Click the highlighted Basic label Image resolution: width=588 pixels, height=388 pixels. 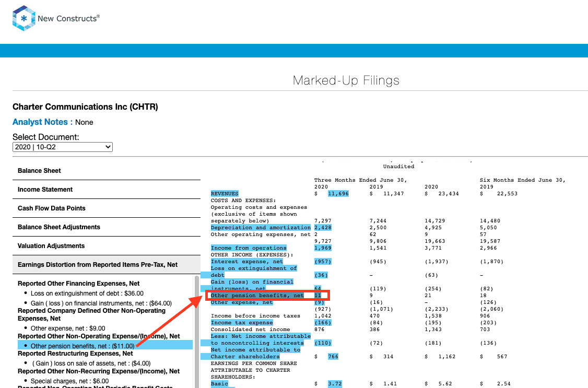219,383
